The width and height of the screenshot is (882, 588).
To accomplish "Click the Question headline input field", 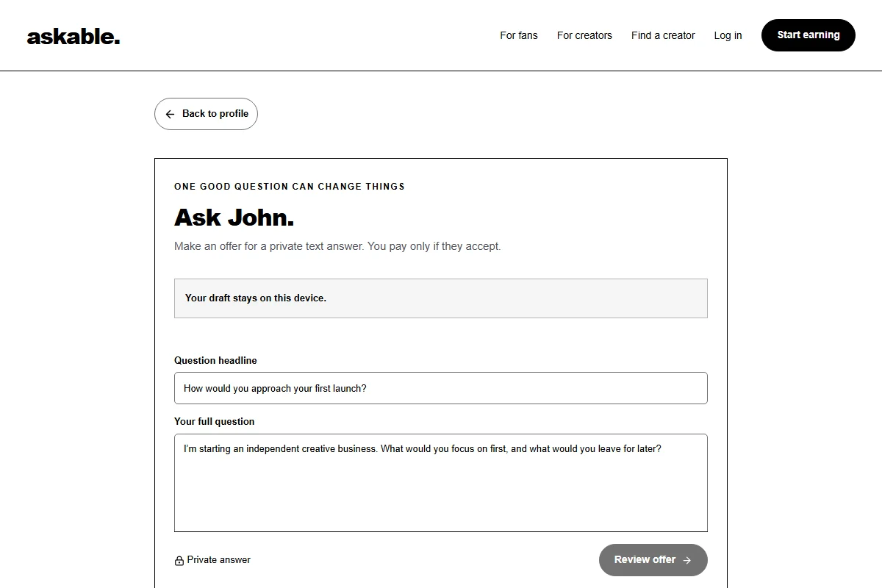I will point(441,388).
